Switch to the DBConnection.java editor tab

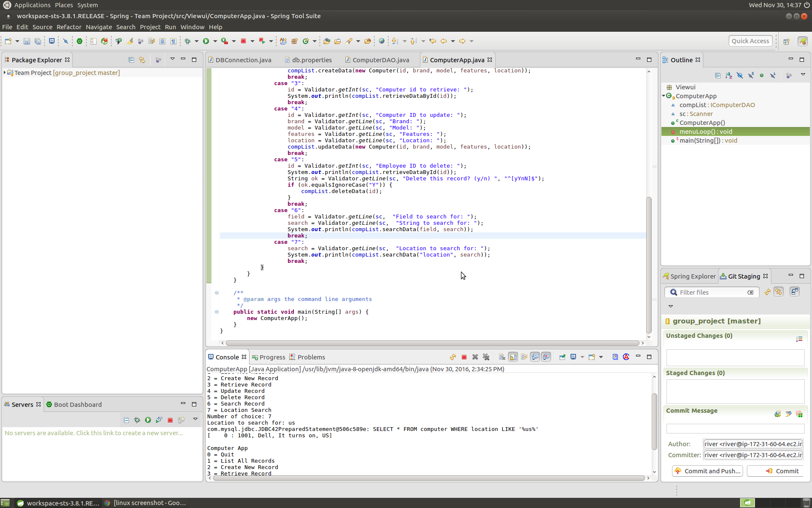[x=239, y=60]
